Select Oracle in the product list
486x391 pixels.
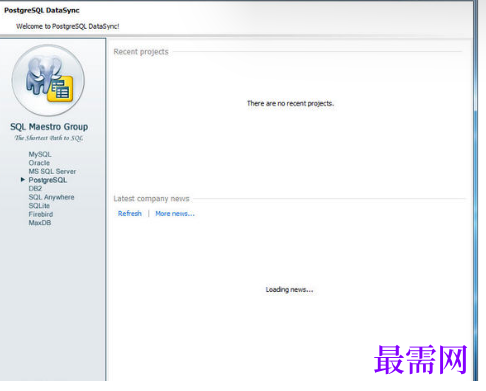tap(39, 163)
